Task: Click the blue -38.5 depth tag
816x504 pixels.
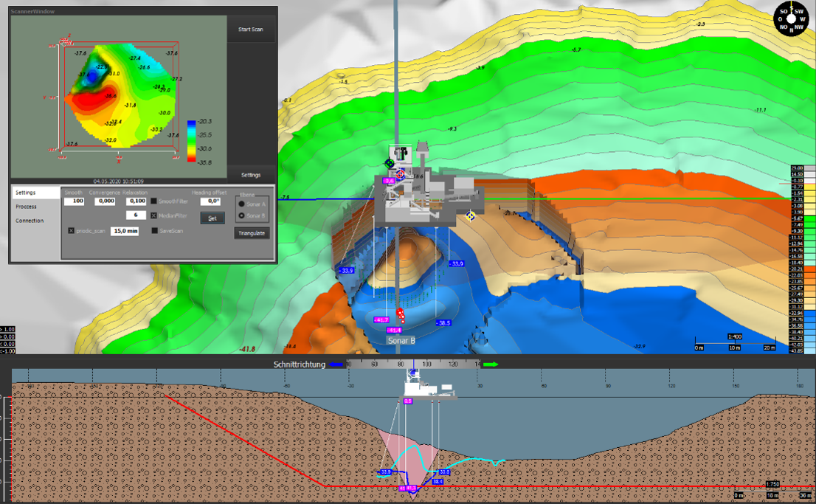Action: pos(443,322)
